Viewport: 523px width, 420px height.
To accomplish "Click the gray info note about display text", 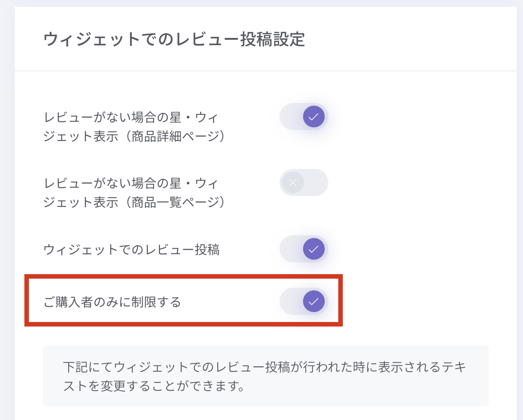I will tap(265, 376).
